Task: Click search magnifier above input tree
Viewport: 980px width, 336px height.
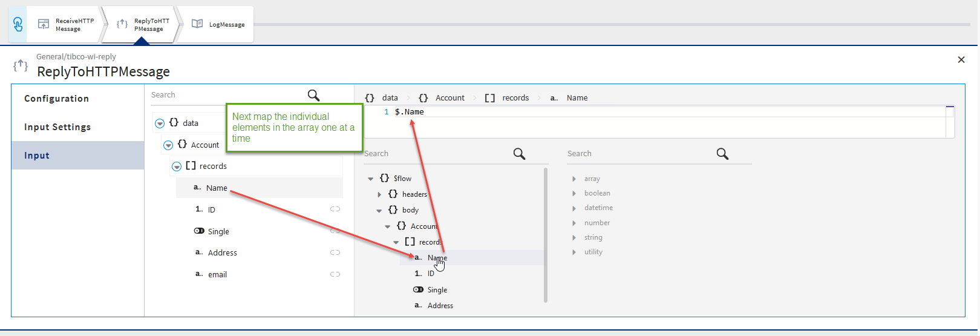Action: pos(313,95)
